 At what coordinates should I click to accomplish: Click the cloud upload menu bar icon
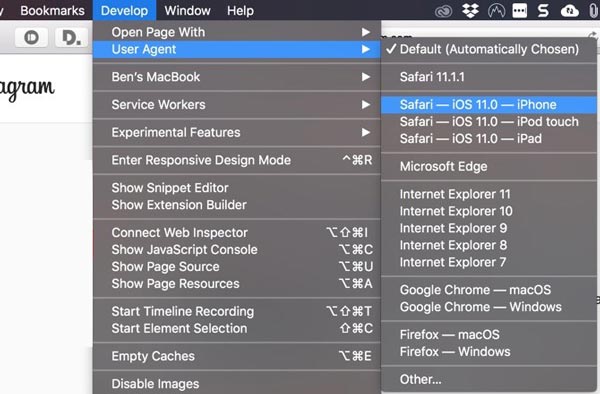(x=569, y=11)
